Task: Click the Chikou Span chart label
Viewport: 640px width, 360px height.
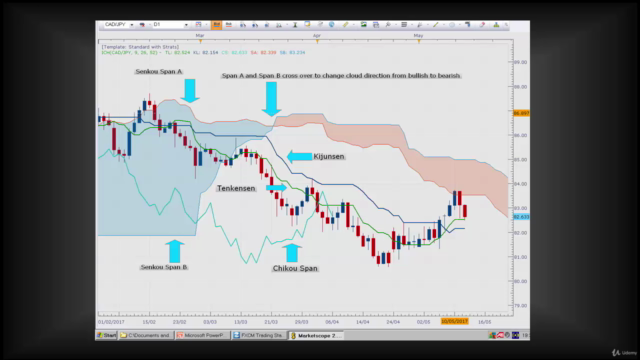Action: point(295,268)
